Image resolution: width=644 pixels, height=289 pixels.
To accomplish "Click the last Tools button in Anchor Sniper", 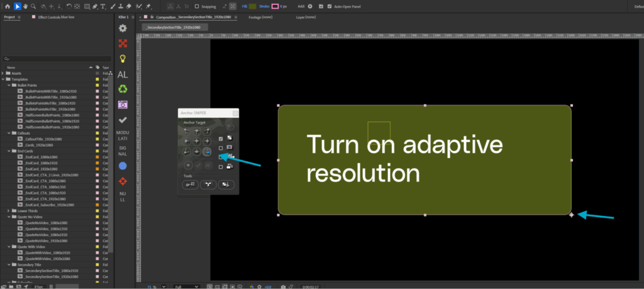I will [x=226, y=184].
